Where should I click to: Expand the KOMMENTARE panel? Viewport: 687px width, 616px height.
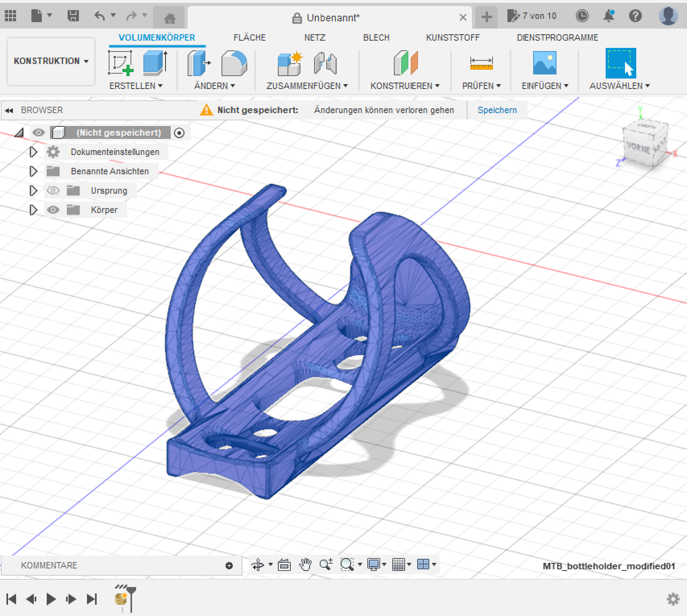click(229, 566)
